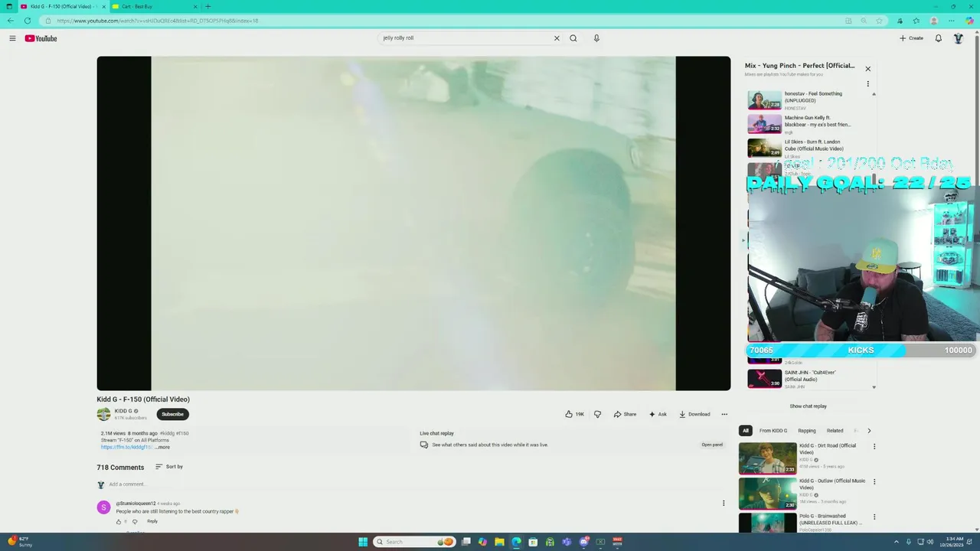
Task: Open the live chat replay panel
Action: [x=712, y=445]
